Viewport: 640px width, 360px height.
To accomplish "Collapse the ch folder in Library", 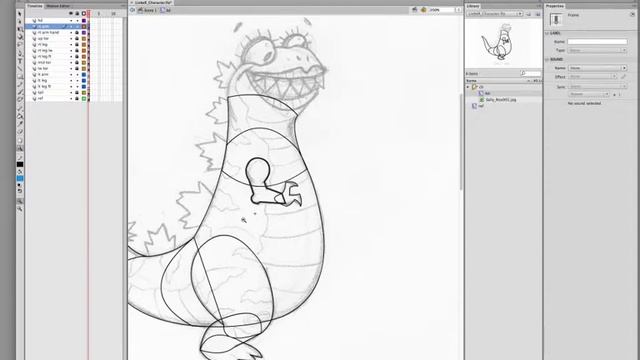I will point(468,87).
